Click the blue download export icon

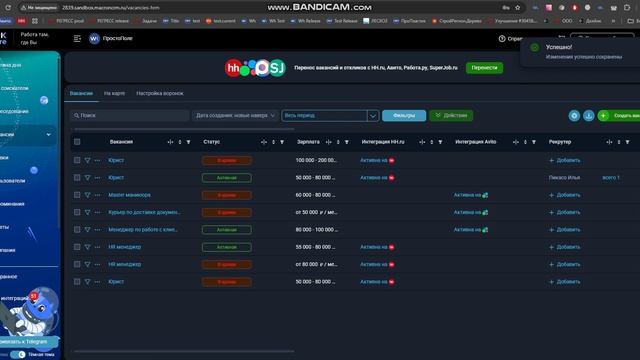click(588, 116)
